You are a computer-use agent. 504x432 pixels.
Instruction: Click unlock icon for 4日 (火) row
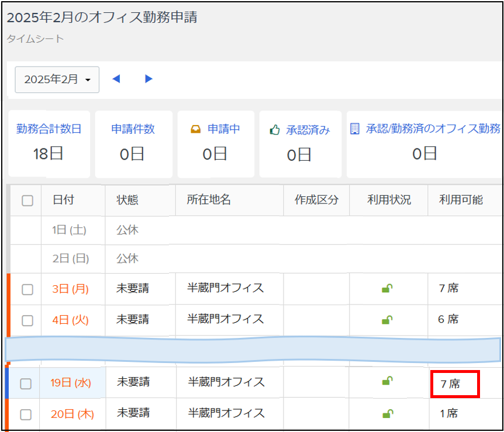pos(387,320)
